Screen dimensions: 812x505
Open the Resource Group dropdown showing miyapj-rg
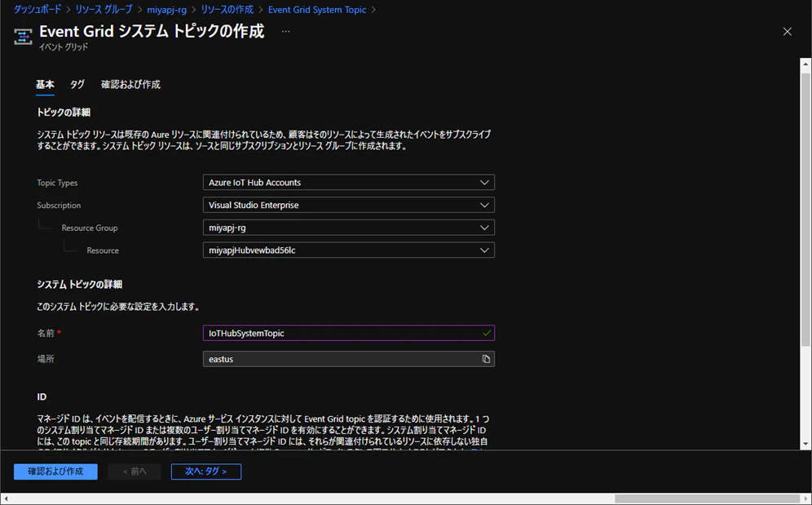(x=348, y=228)
